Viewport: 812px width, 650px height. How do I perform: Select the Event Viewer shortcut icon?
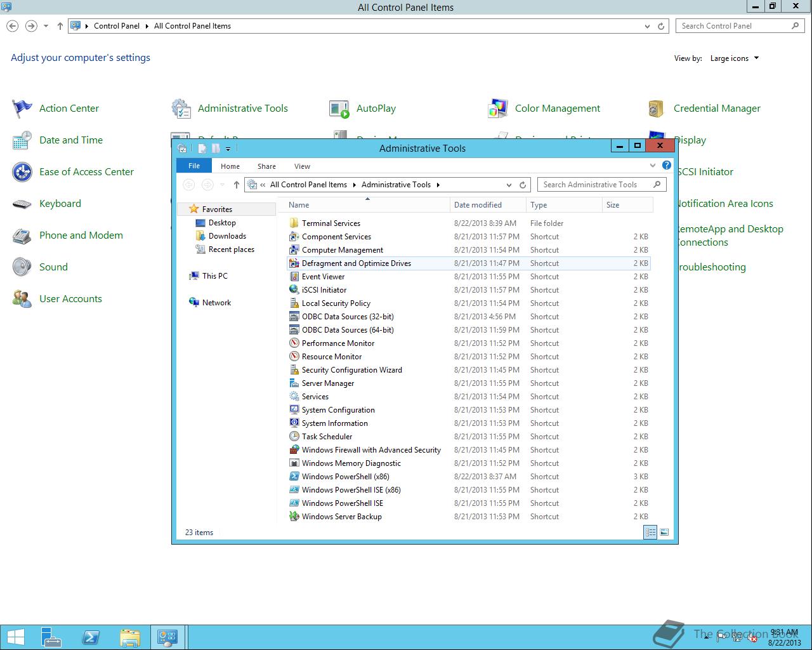(x=294, y=277)
